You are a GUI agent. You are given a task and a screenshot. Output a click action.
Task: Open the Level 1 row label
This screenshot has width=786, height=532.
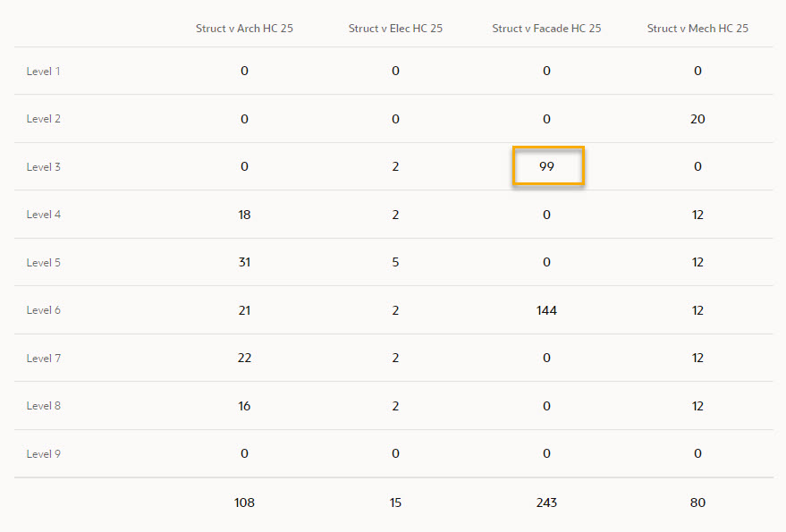[x=43, y=72]
